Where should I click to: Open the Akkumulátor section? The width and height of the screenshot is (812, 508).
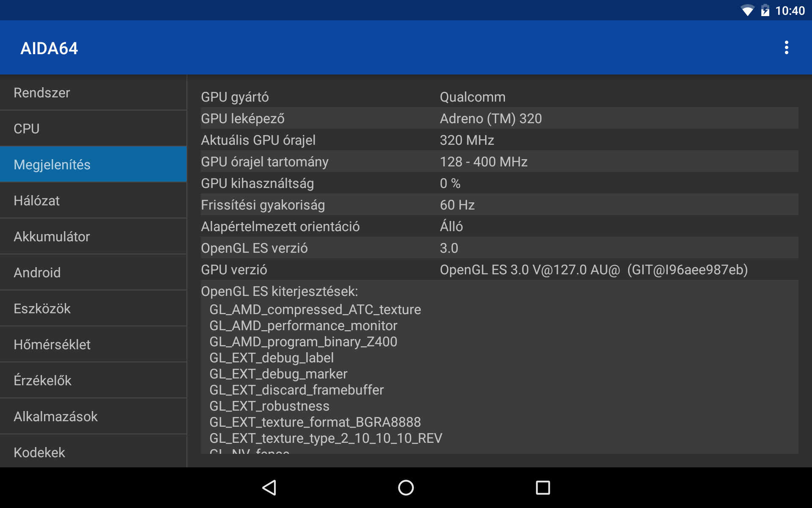93,237
